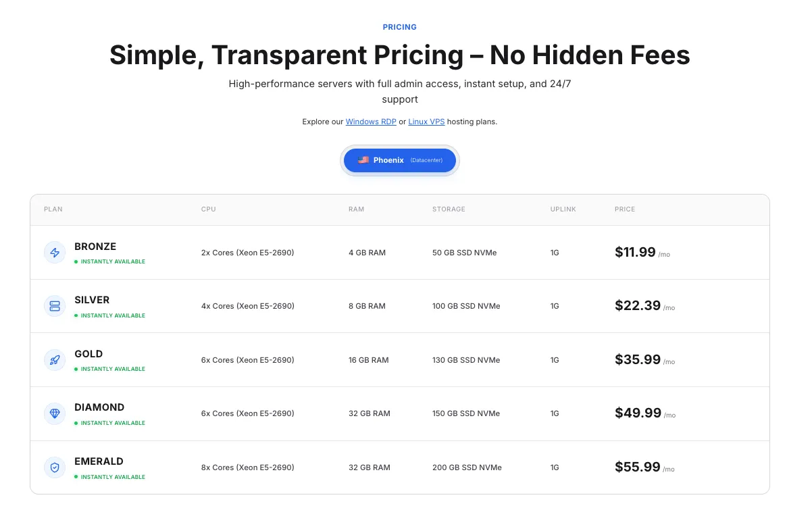This screenshot has height=508, width=812.
Task: Select the BRONZE plan name
Action: click(x=95, y=247)
